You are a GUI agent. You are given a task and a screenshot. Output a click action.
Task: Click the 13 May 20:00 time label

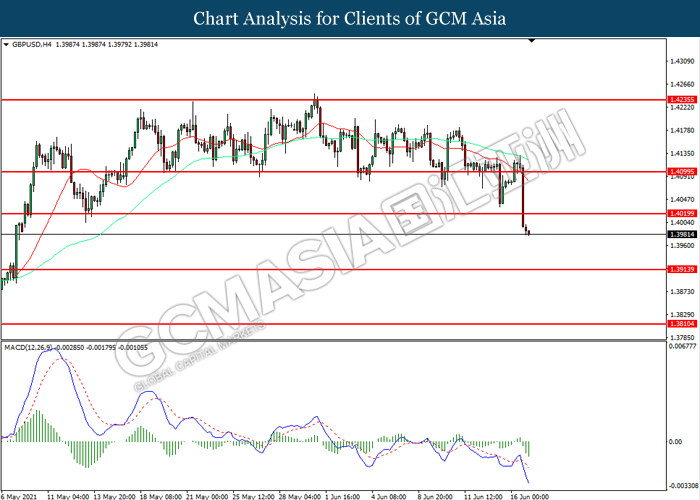114,496
